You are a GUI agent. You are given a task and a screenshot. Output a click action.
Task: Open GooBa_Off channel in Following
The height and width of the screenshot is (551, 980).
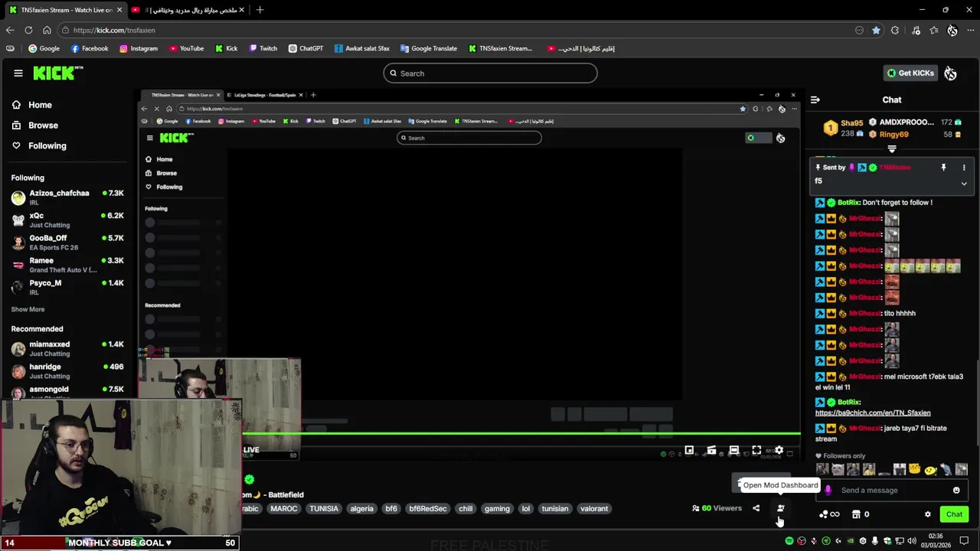coord(67,243)
